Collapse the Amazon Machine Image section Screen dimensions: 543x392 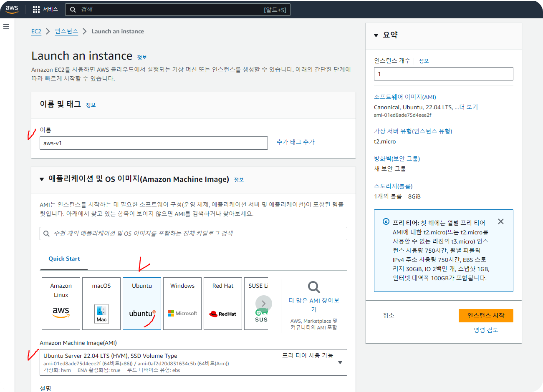click(x=42, y=179)
